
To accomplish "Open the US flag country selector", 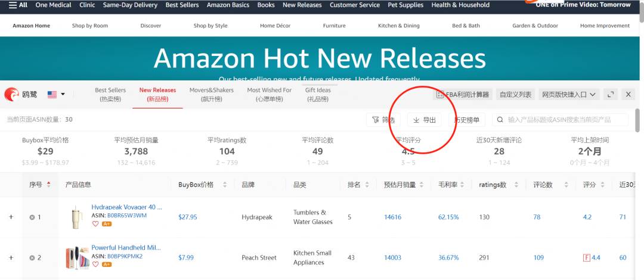I will click(x=56, y=95).
